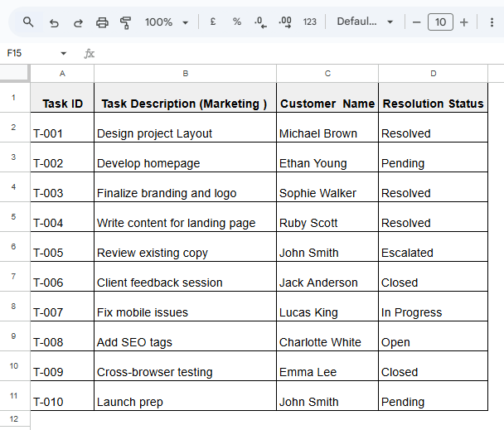Screen dimensions: 504x430
Task: Expand the Default font dropdown
Action: click(x=365, y=22)
